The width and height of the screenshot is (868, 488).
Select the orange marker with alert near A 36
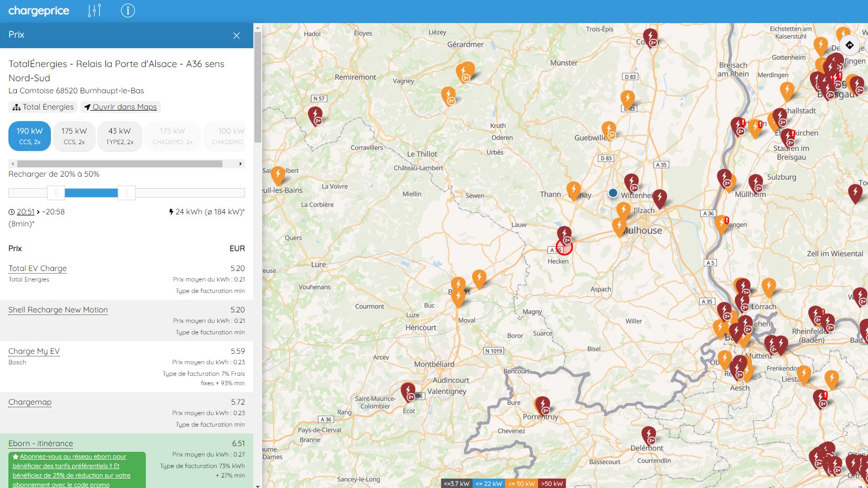pyautogui.click(x=722, y=224)
